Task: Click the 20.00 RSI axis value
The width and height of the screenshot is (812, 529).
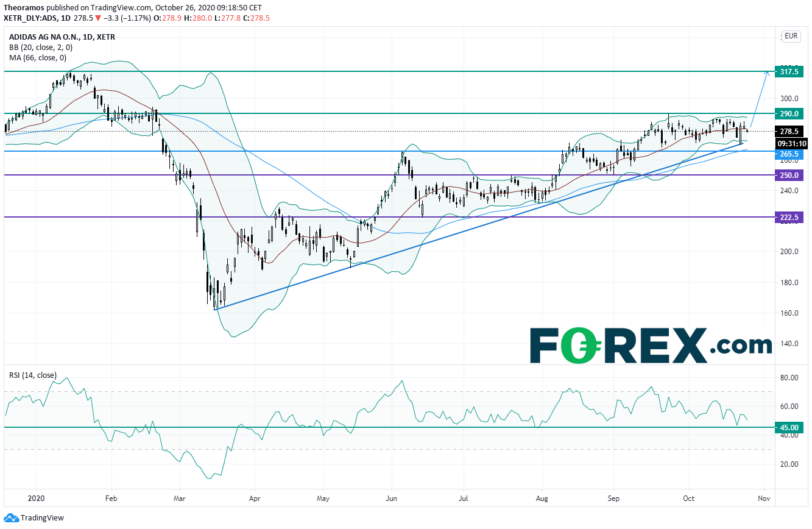Action: click(x=789, y=464)
